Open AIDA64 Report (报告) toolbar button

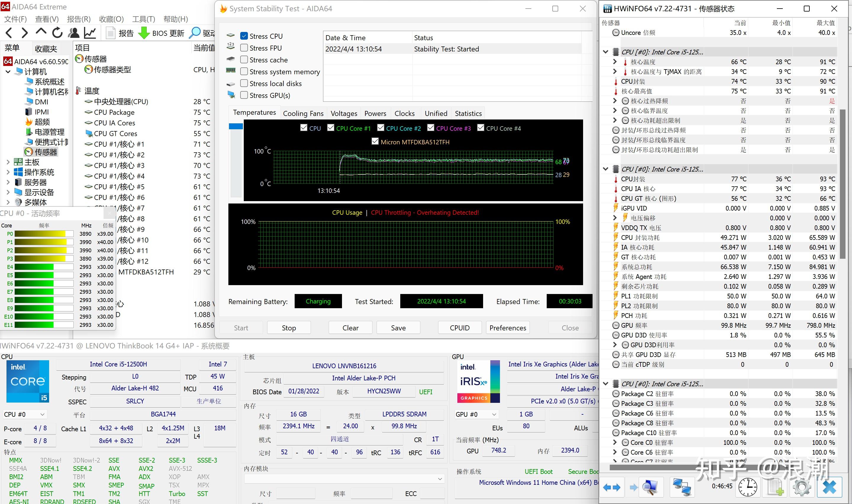120,33
